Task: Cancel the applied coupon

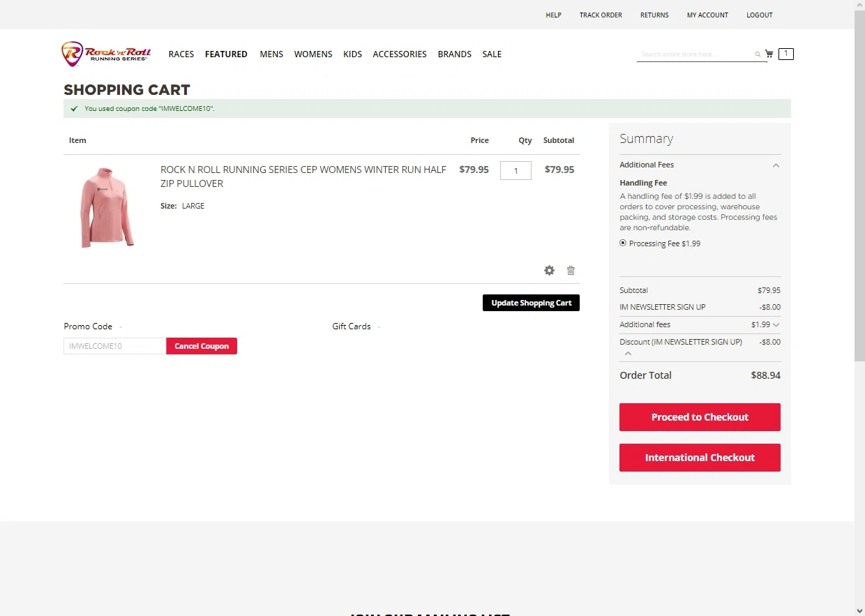Action: click(x=202, y=346)
